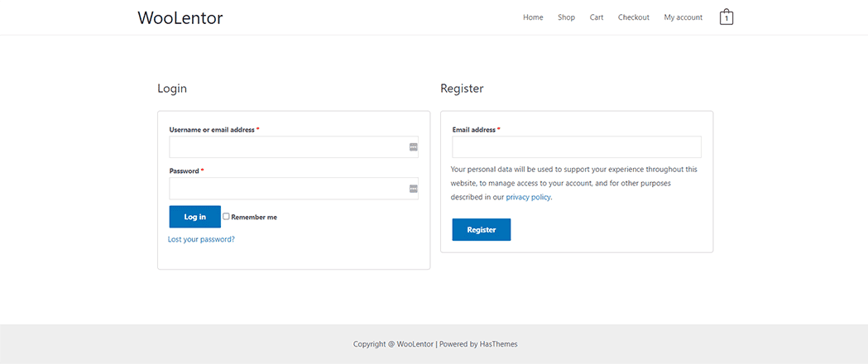Image resolution: width=868 pixels, height=364 pixels.
Task: Open the Lost your password link
Action: (x=201, y=240)
